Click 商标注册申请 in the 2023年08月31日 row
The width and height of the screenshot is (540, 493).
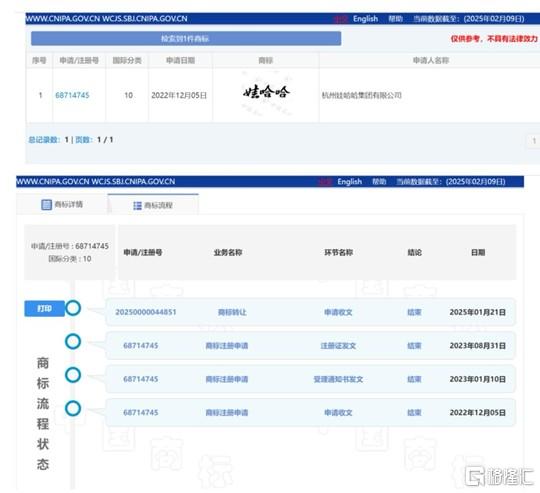click(x=227, y=346)
